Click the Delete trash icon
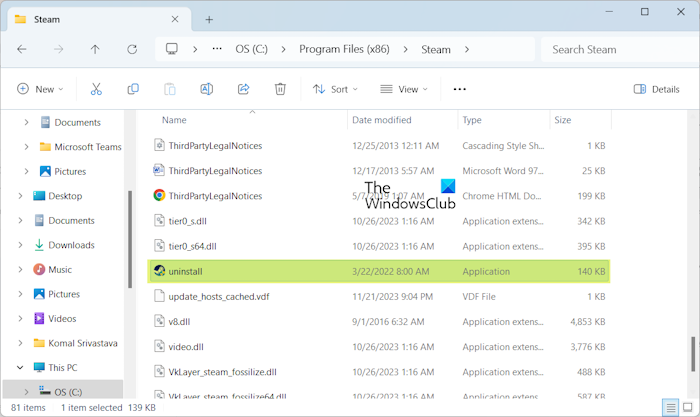 click(x=280, y=89)
